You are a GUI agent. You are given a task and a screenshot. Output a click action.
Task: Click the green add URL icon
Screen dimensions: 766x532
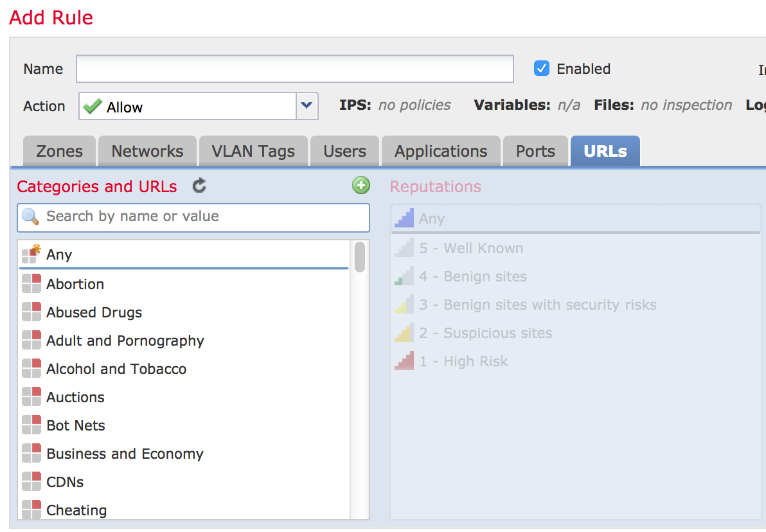(361, 186)
